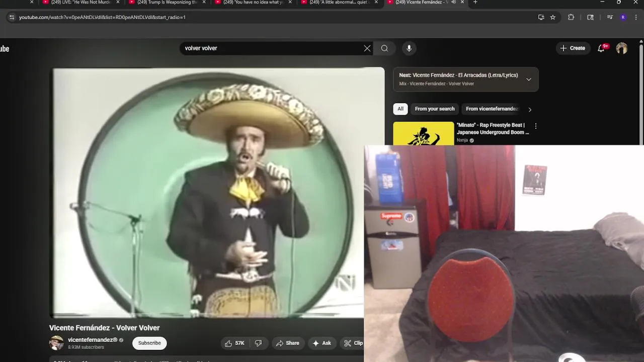The height and width of the screenshot is (362, 644).
Task: Click the site information icon in address bar
Action: click(12, 17)
